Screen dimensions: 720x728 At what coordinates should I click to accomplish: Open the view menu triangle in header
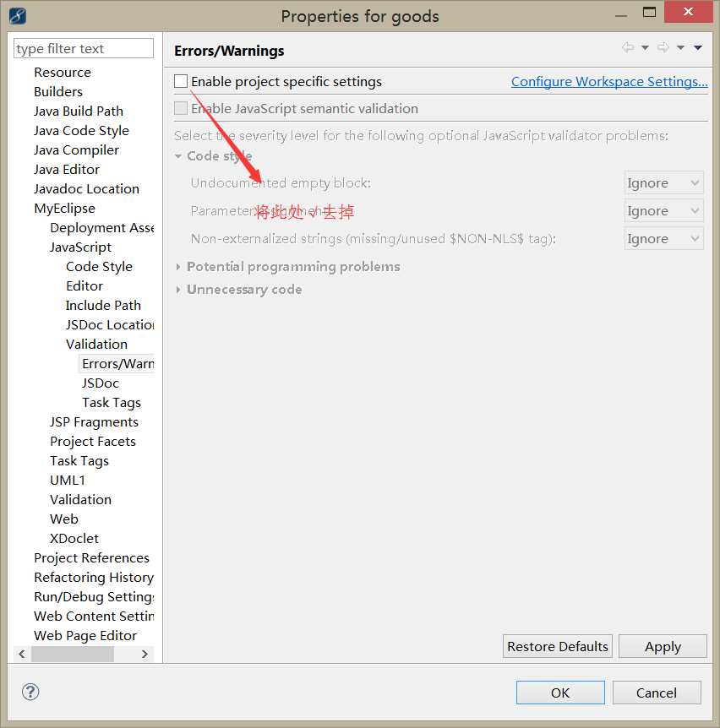tap(698, 47)
